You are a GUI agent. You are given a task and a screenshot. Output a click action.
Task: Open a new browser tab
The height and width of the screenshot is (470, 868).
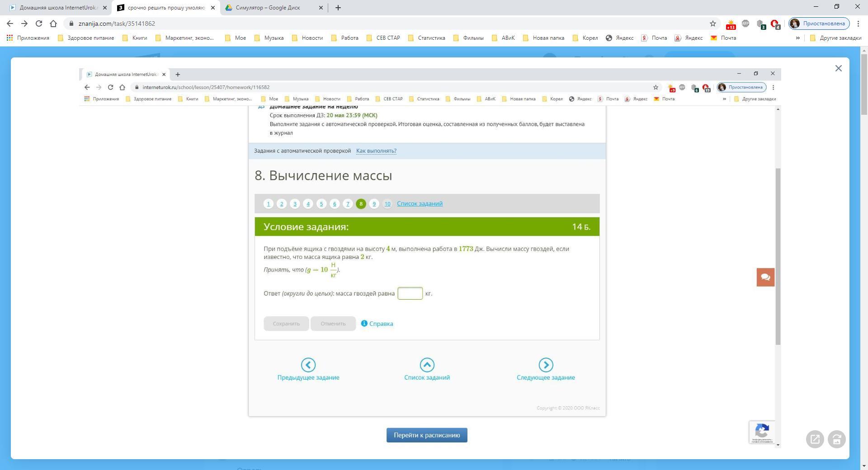(x=338, y=8)
